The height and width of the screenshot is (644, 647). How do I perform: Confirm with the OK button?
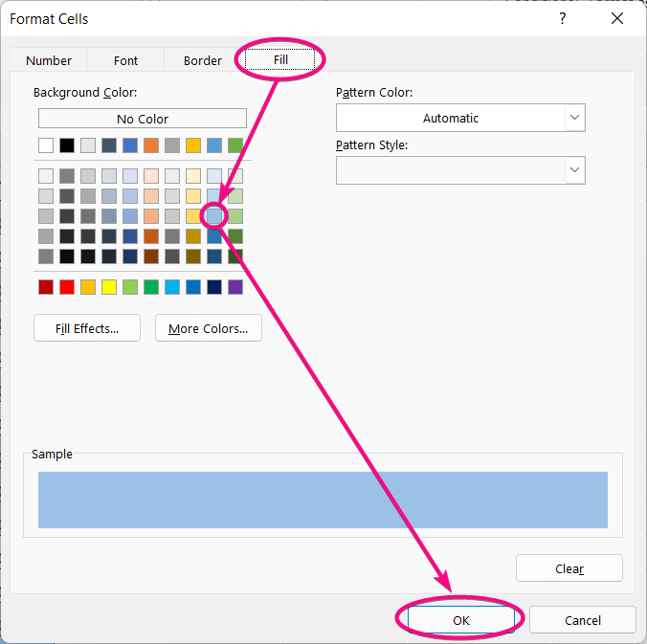461,620
